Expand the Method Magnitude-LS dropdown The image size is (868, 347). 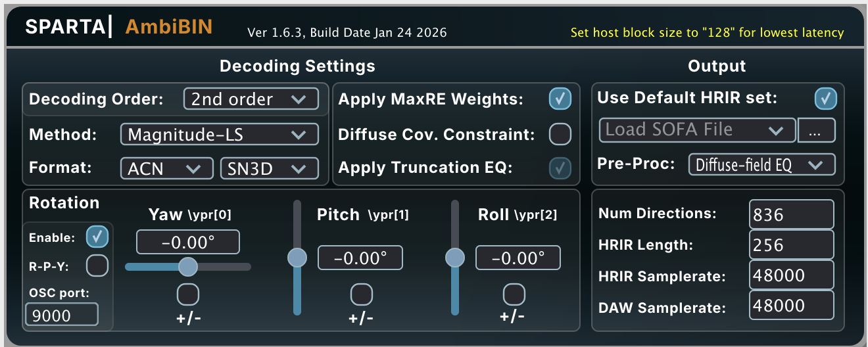tap(220, 135)
